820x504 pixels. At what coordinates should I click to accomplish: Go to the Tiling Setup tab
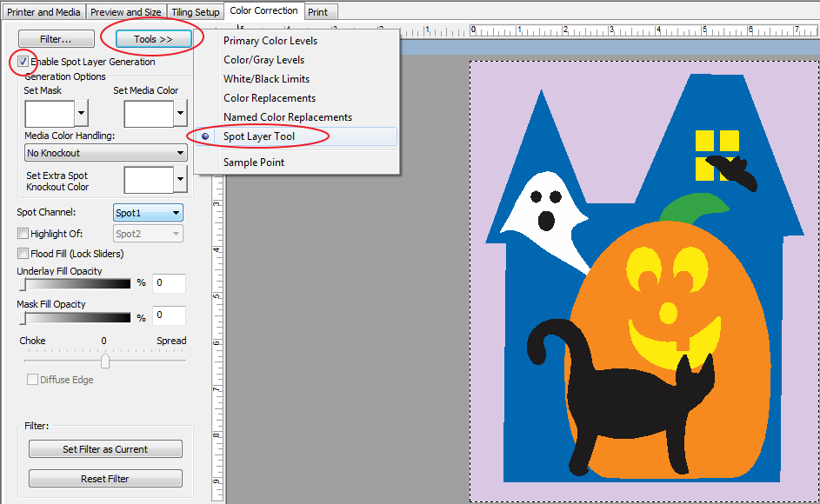[x=196, y=12]
